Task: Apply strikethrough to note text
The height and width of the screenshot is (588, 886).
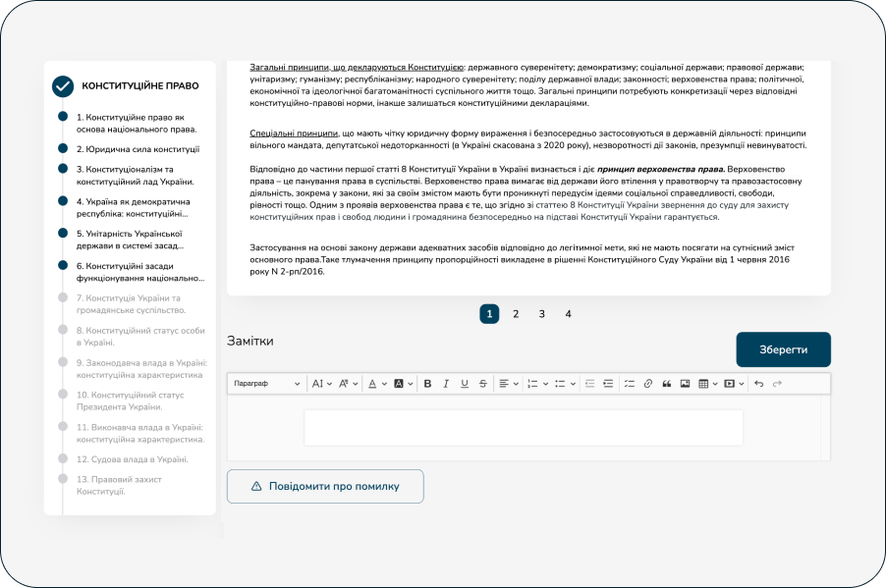Action: [x=483, y=384]
